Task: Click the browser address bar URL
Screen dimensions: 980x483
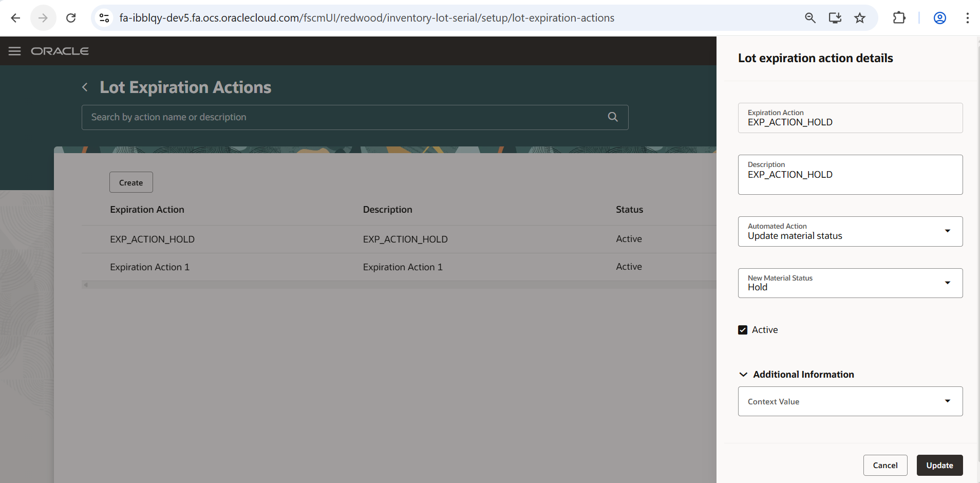Action: 367,18
